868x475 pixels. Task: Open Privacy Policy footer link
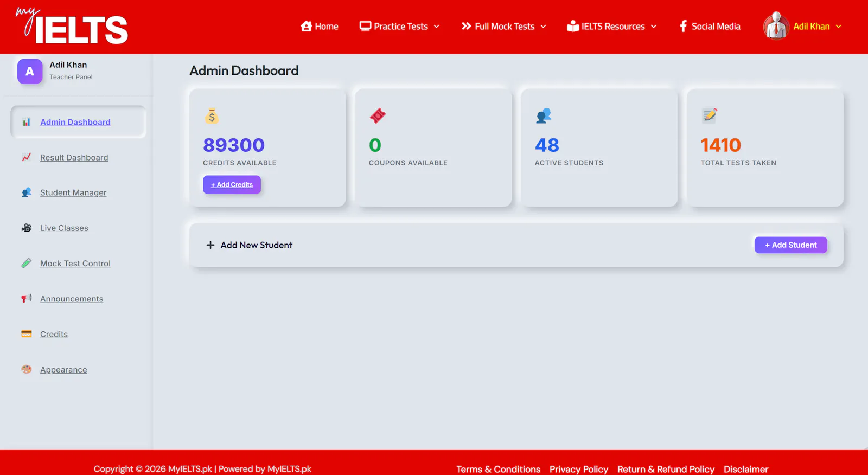[579, 469]
